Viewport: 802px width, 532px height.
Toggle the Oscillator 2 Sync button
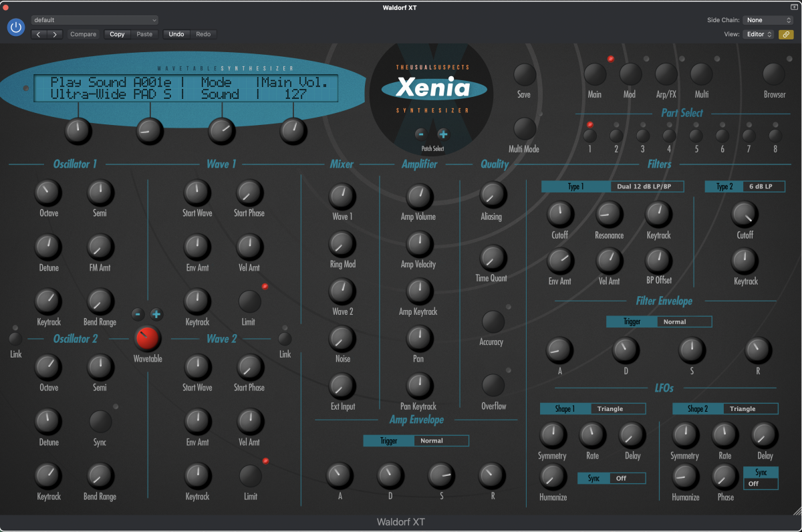(100, 422)
